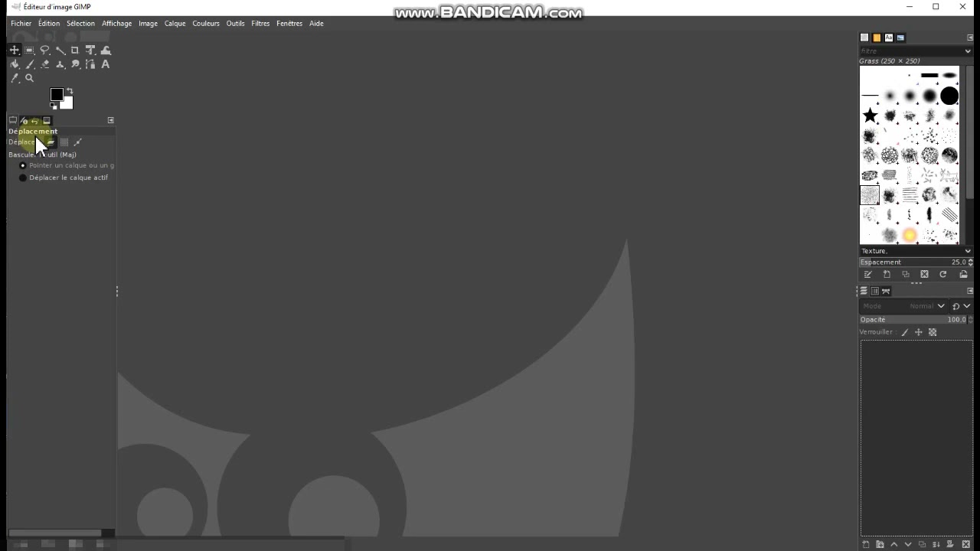The image size is (980, 551).
Task: Open the Affichage menu
Action: tap(116, 23)
